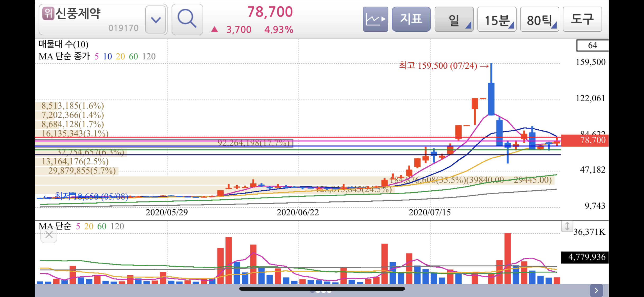The image size is (644, 297).
Task: Click the MA 단순 종가 legend
Action: point(64,56)
